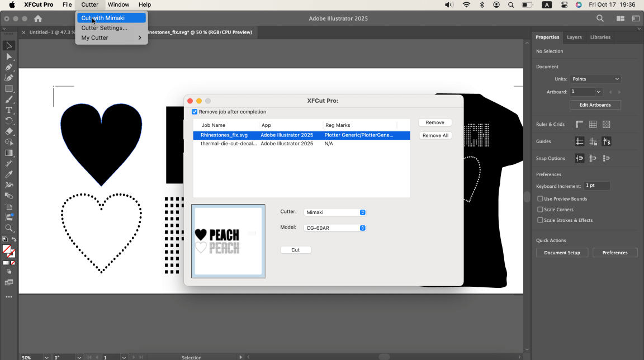Select the Direct Selection tool
The width and height of the screenshot is (644, 360).
pos(8,56)
